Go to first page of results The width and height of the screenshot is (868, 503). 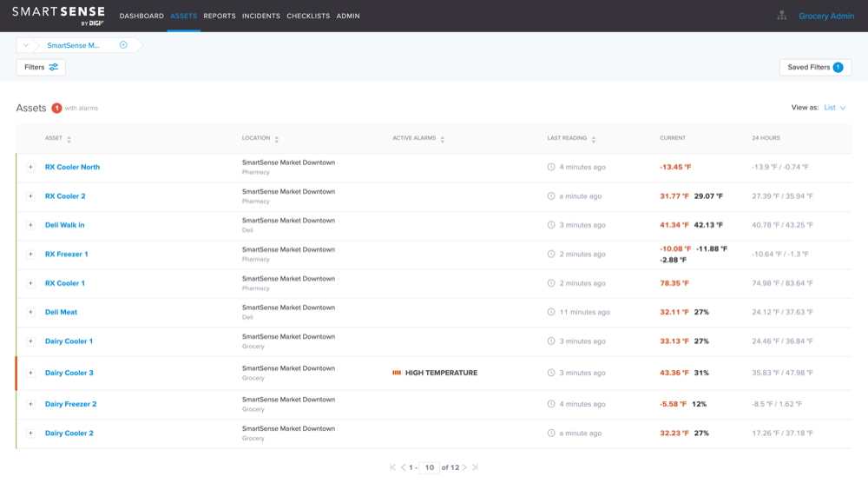pos(392,467)
